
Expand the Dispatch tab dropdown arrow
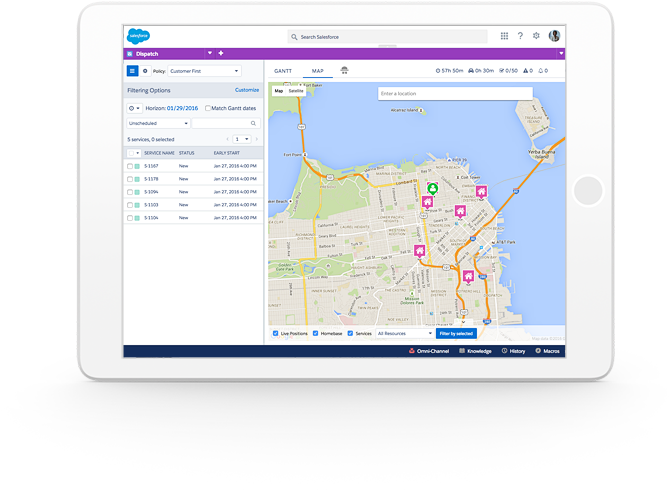pyautogui.click(x=209, y=53)
